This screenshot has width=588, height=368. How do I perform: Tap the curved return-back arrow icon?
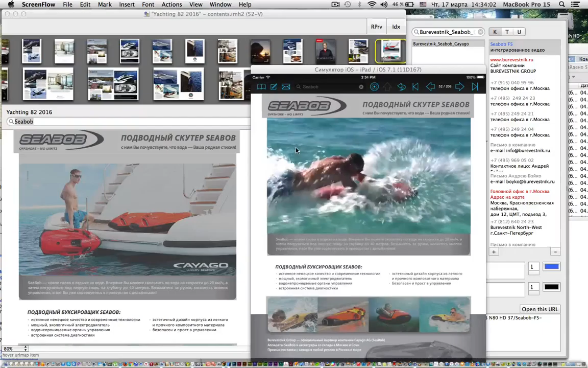pyautogui.click(x=402, y=87)
